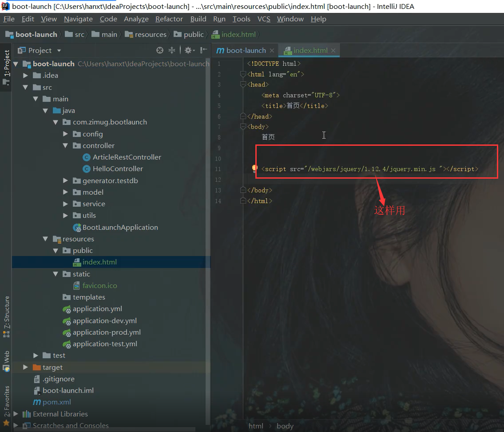The width and height of the screenshot is (504, 432).
Task: Expand the utils package
Action: coord(65,215)
